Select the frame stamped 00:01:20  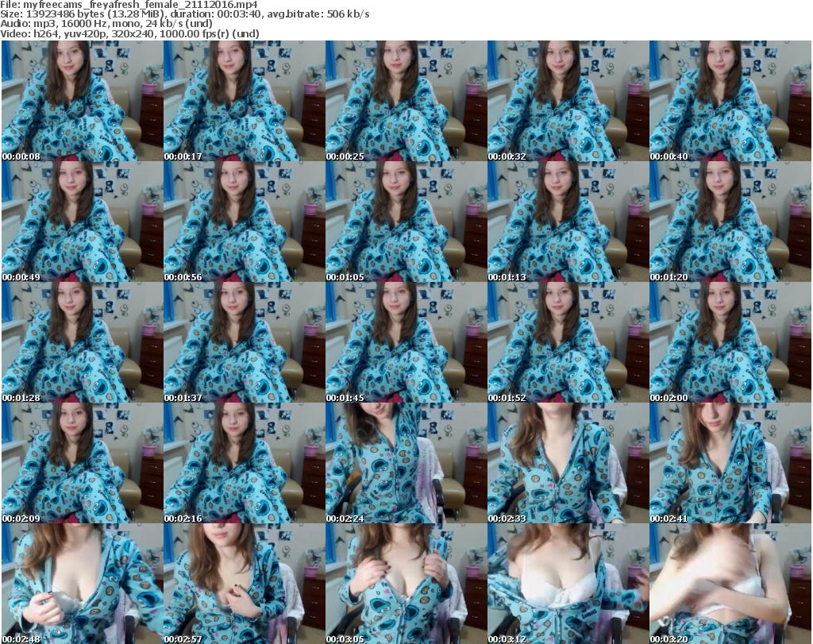pyautogui.click(x=730, y=222)
